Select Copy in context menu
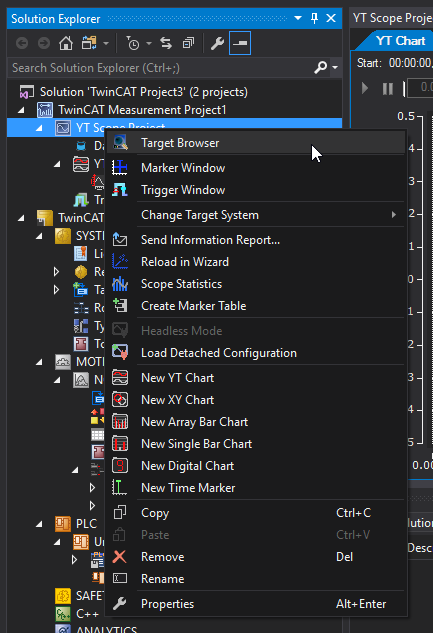The height and width of the screenshot is (633, 433). click(255, 513)
